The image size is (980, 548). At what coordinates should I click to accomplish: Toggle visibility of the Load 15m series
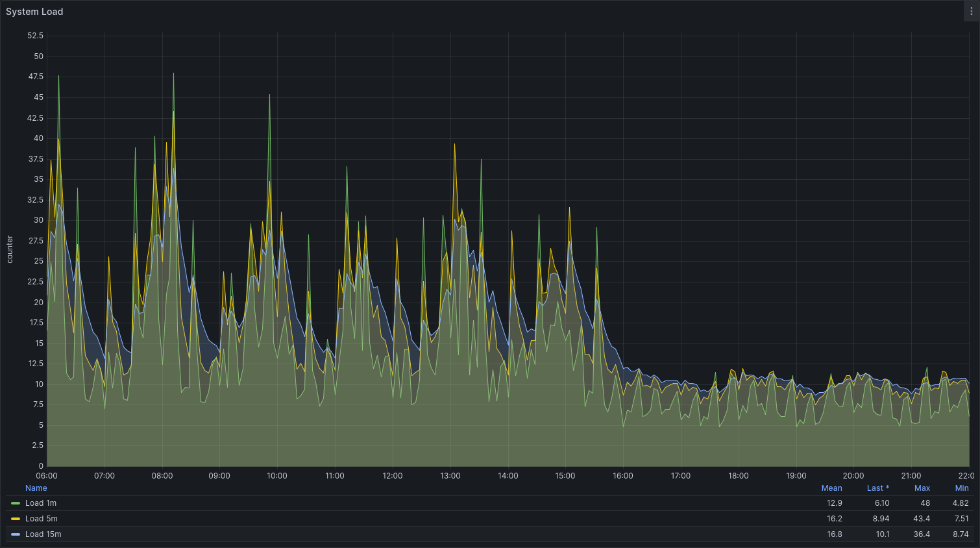[43, 534]
